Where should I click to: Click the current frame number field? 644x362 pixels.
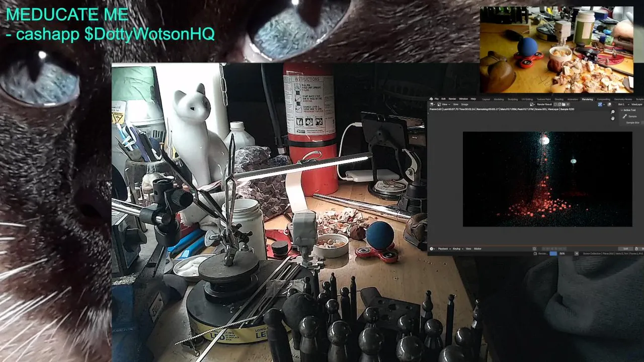coord(626,248)
